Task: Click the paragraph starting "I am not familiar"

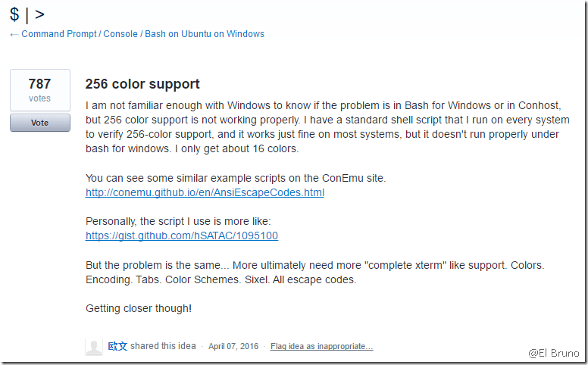Action: coord(327,127)
